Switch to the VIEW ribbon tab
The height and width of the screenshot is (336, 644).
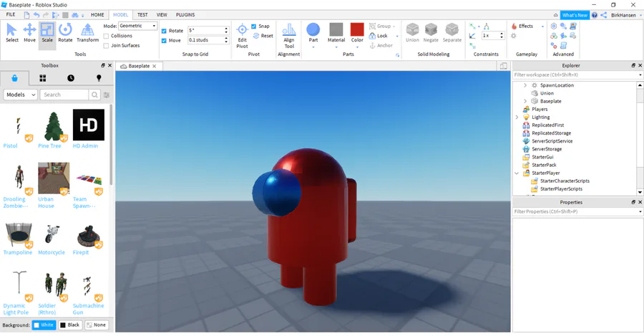point(162,15)
